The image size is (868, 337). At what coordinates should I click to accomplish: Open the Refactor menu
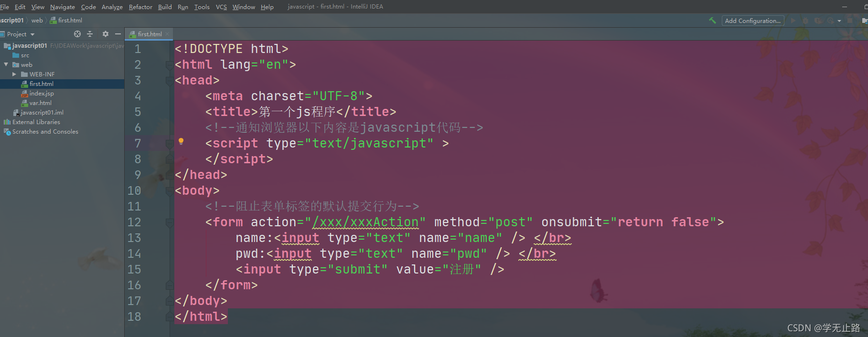(140, 7)
